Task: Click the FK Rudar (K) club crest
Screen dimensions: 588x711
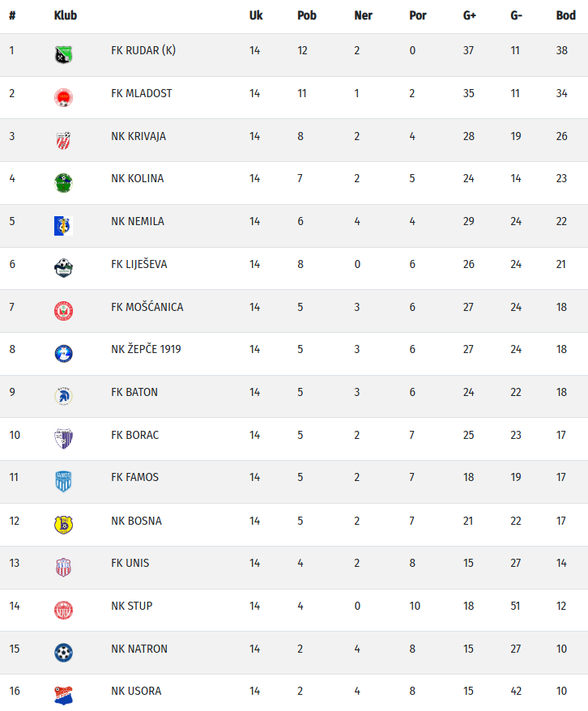Action: [x=63, y=54]
